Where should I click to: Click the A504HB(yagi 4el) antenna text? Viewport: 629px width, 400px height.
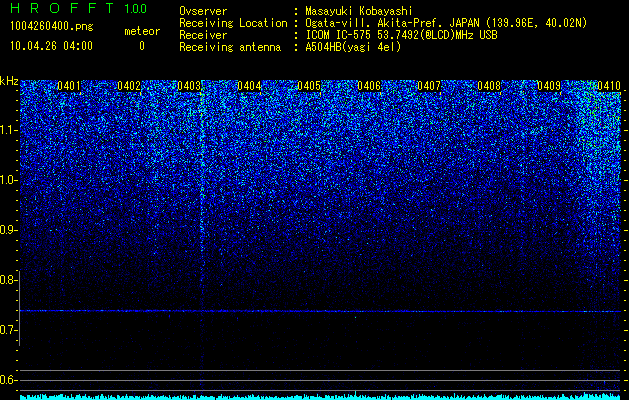(353, 47)
